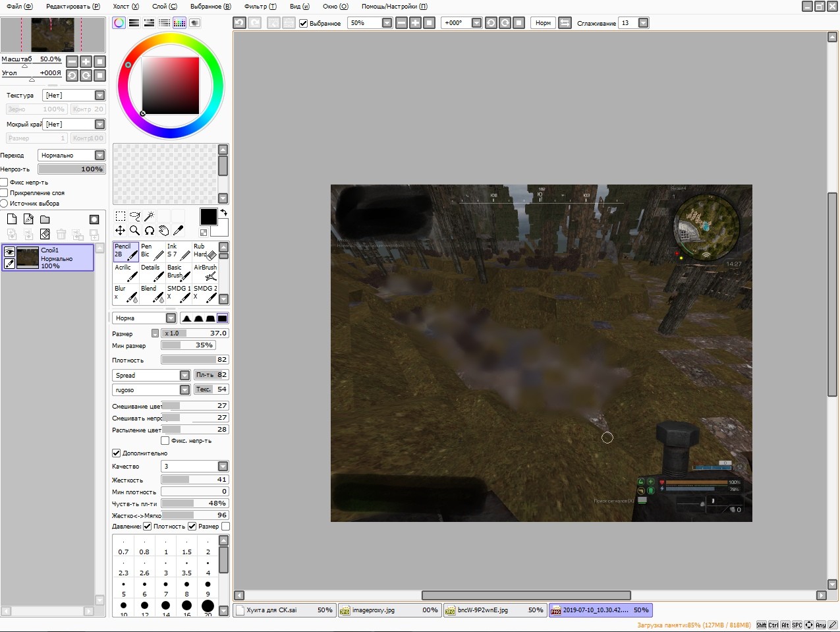Pick the hand pan tool
This screenshot has width=840, height=632.
tap(163, 231)
